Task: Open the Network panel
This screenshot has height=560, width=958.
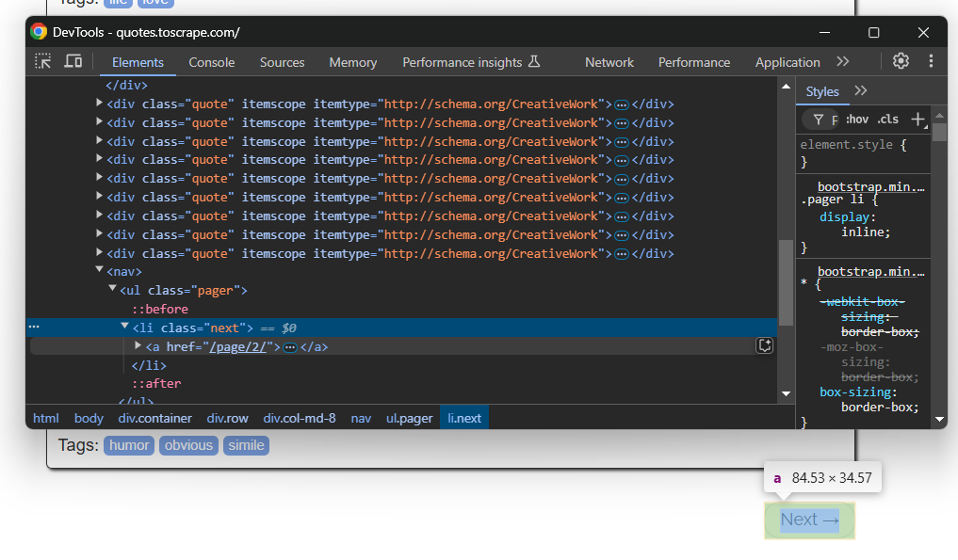Action: pyautogui.click(x=609, y=62)
